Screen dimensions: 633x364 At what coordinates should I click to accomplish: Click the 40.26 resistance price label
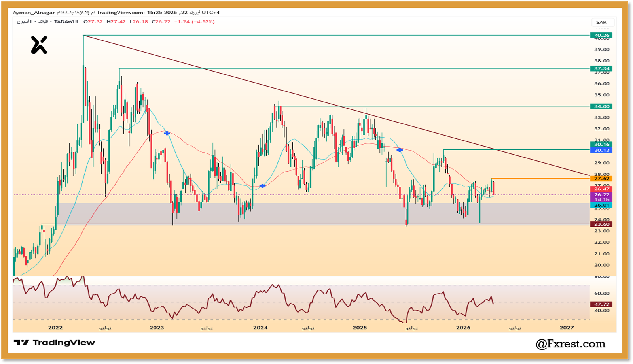click(601, 36)
